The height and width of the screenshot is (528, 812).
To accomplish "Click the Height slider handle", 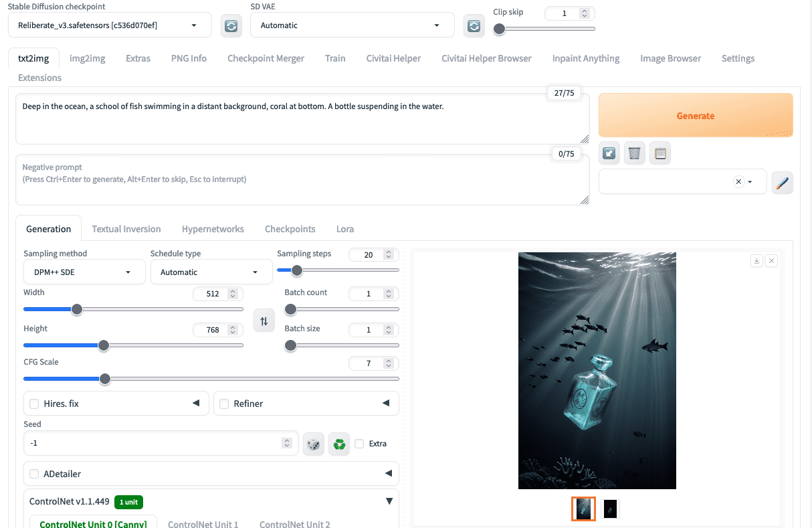I will point(103,345).
